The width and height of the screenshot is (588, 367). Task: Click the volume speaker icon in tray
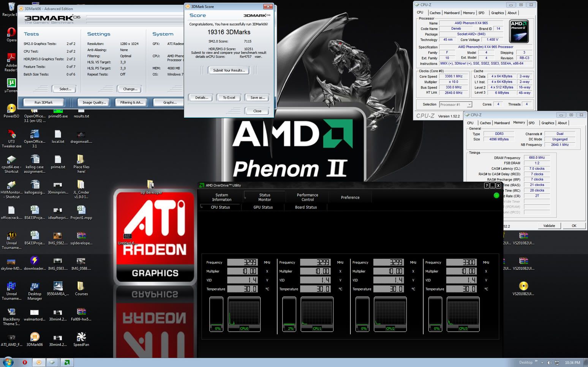click(x=549, y=362)
